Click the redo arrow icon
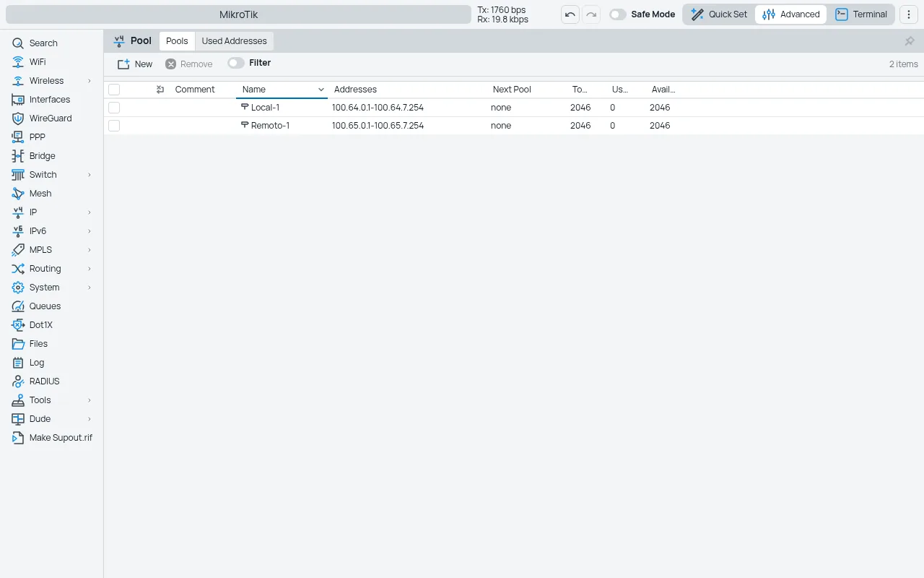 pos(591,14)
